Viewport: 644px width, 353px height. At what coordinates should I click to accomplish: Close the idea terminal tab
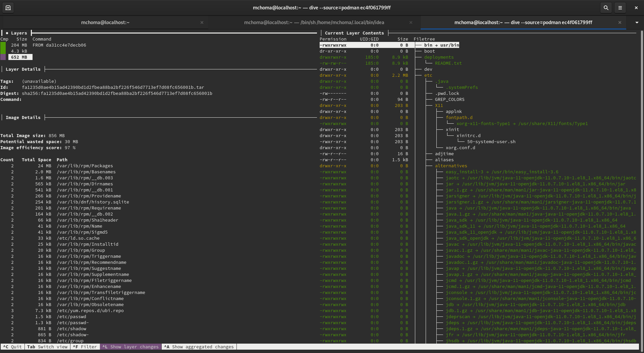point(411,22)
